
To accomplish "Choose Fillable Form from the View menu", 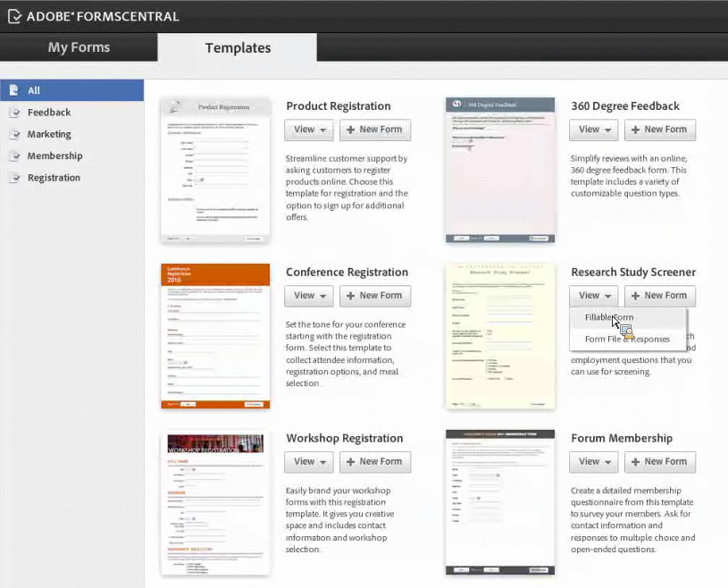I will [x=608, y=318].
